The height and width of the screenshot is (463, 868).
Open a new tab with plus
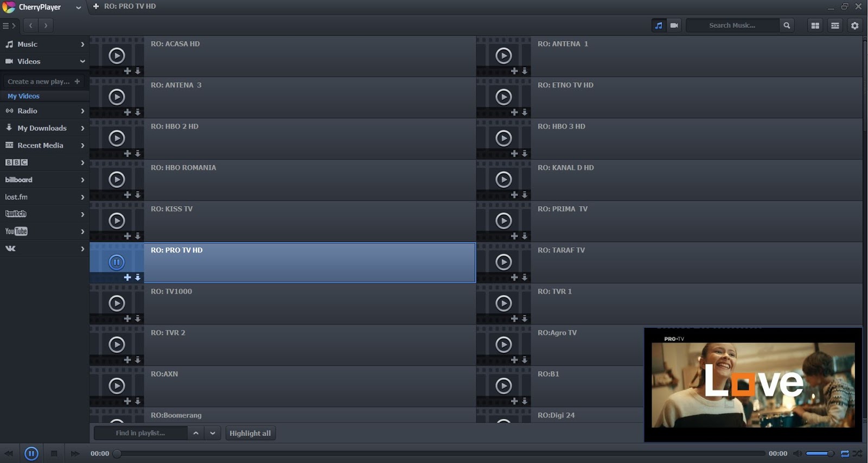pos(96,7)
